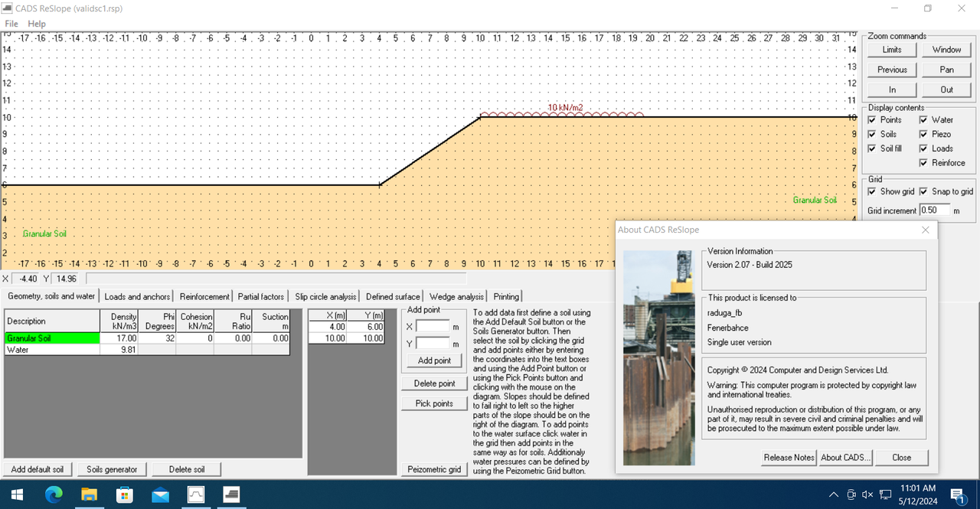Click the Phi value 32 cell
The image size is (980, 509).
(157, 338)
